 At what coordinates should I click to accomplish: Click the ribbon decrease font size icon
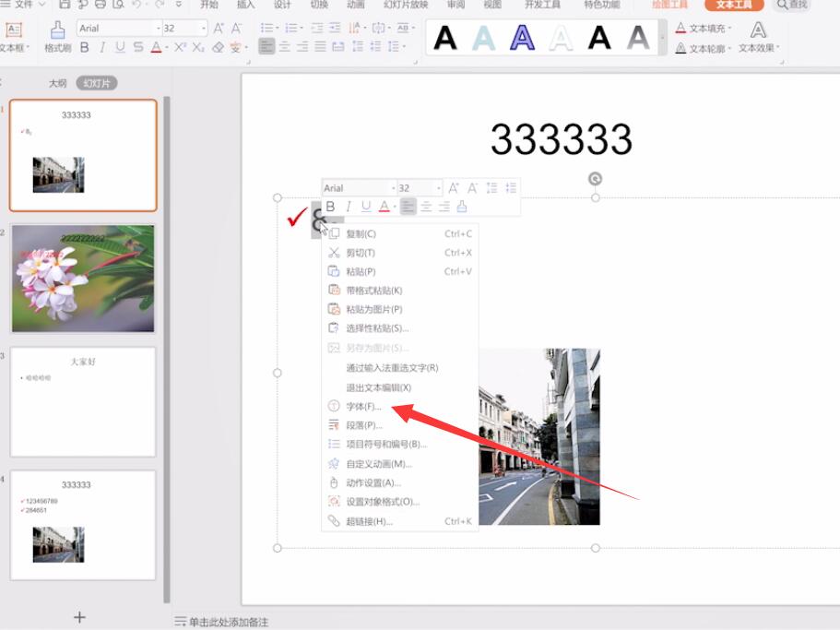pyautogui.click(x=236, y=29)
